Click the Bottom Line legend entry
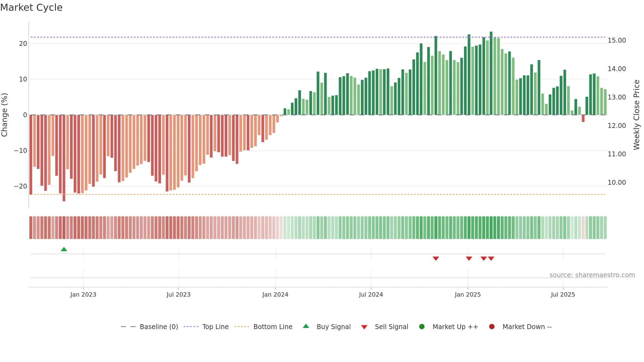 264,327
